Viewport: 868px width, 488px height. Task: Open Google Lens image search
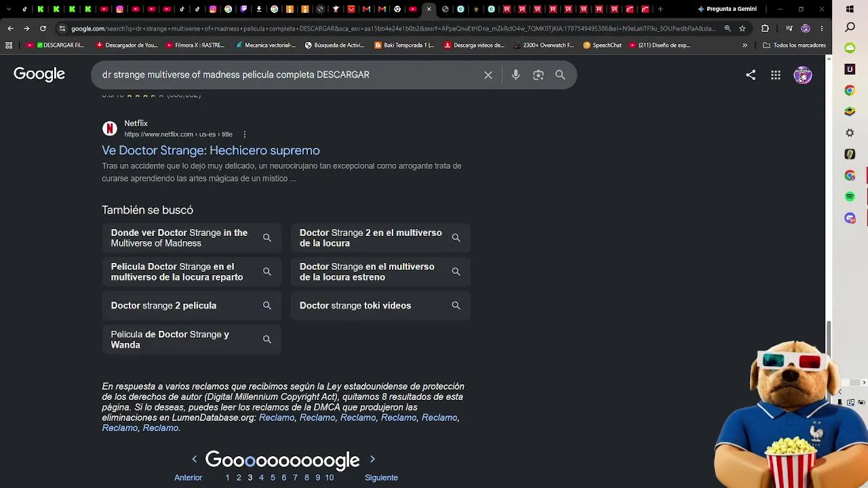tap(538, 75)
